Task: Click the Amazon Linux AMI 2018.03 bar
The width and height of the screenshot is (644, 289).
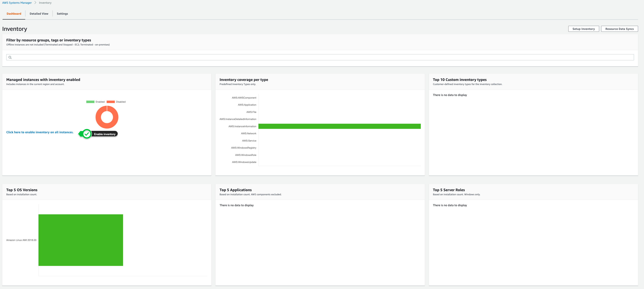Action: [x=81, y=240]
